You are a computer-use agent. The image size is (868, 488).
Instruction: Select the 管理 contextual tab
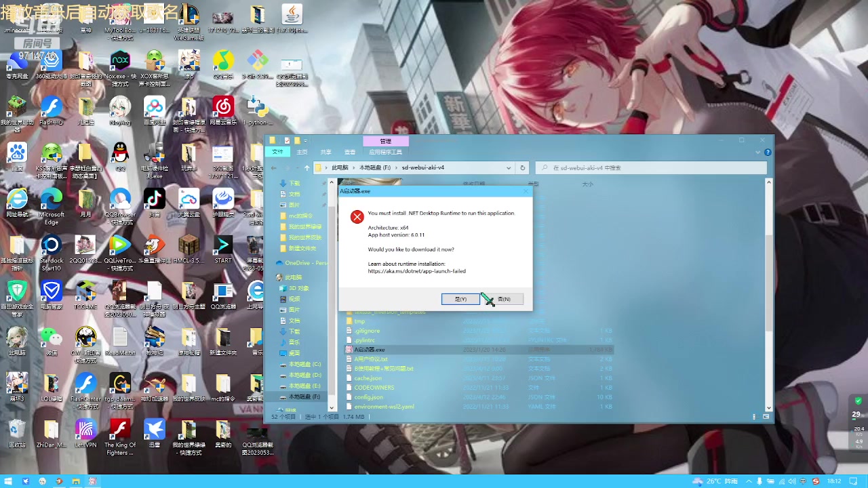(x=385, y=141)
